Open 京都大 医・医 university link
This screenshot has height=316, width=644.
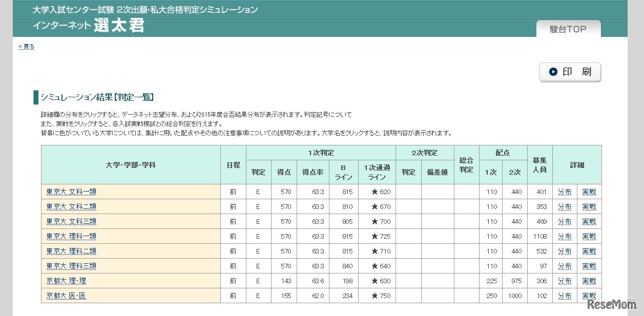66,296
